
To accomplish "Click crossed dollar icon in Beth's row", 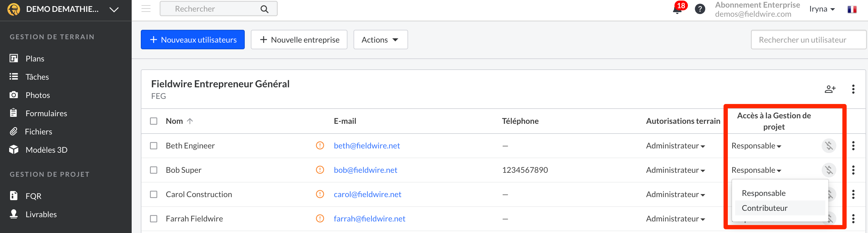I will [829, 146].
